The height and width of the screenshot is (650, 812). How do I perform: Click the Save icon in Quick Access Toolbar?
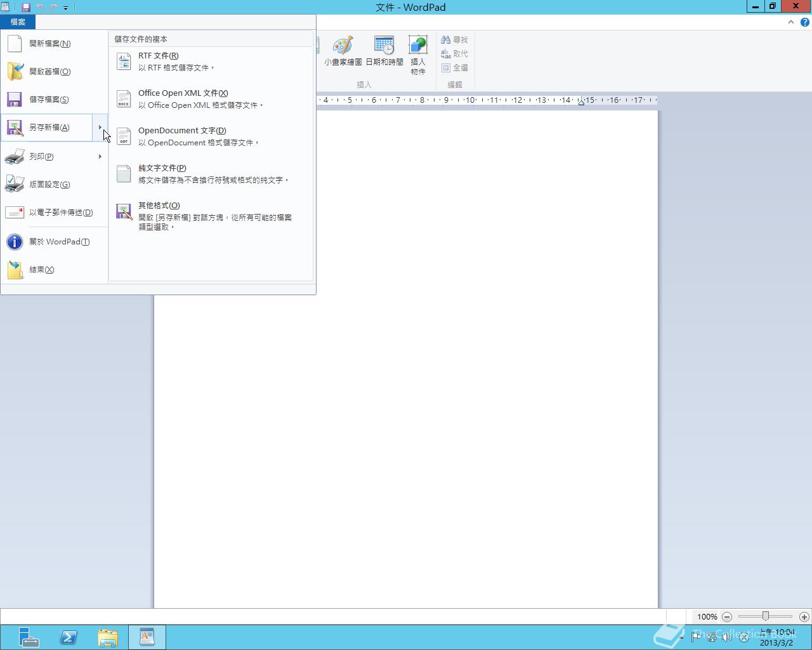click(x=26, y=8)
